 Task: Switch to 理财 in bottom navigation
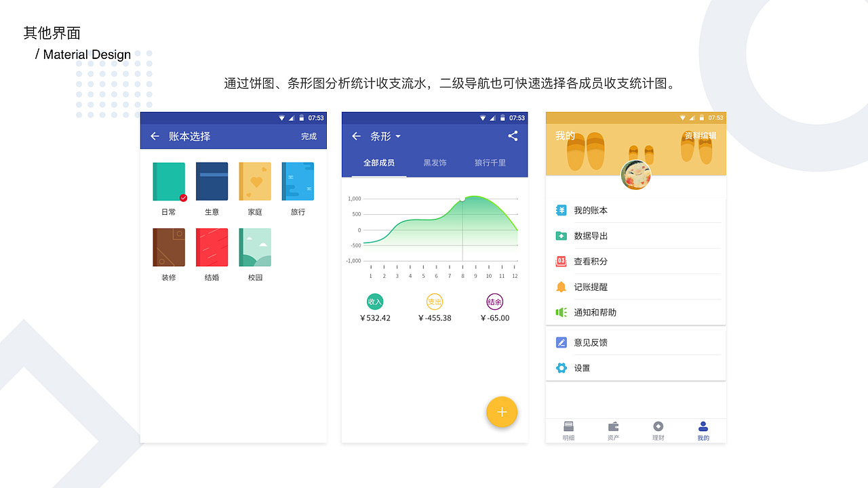(658, 431)
